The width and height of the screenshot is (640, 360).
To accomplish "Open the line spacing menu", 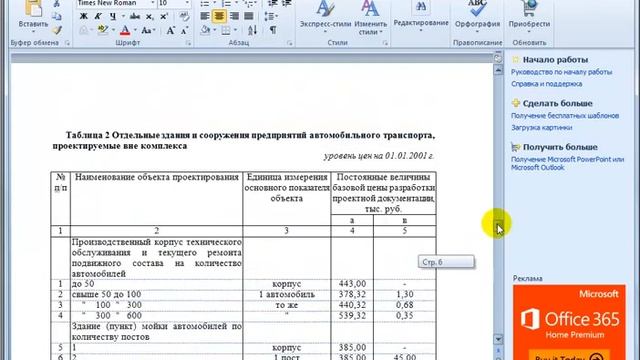I will point(270,16).
